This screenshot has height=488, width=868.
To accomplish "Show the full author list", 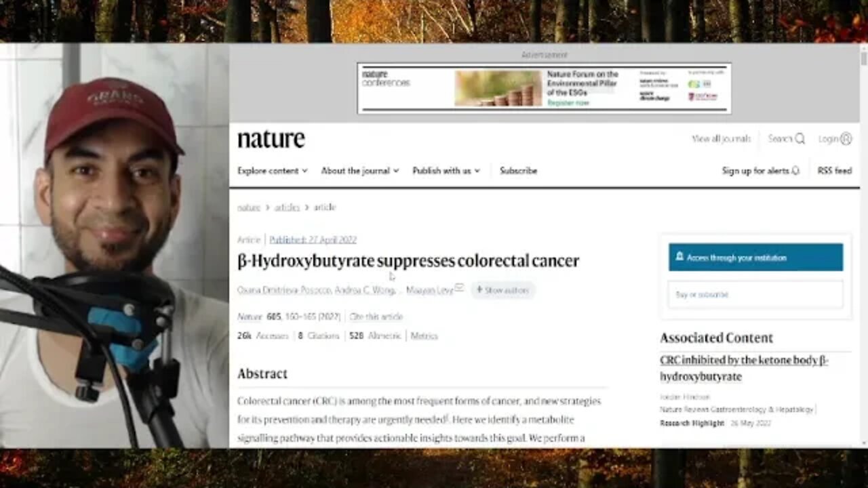I will (502, 290).
